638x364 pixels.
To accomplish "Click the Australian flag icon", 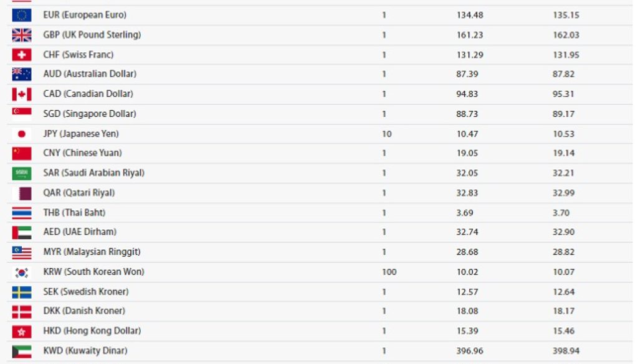I will 21,74.
